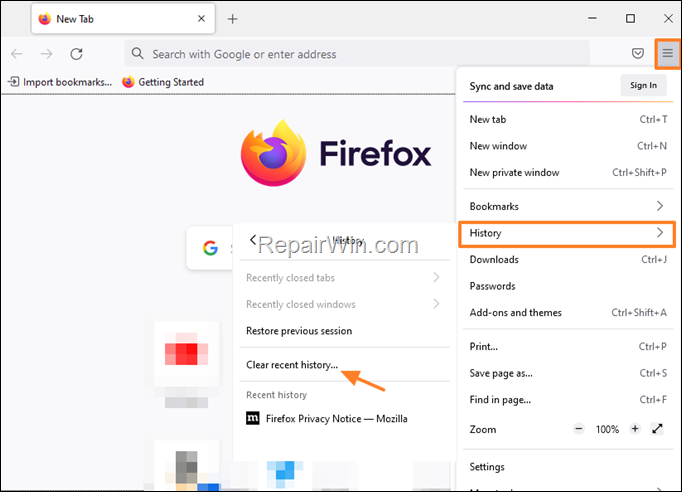Minimize the Firefox window

pyautogui.click(x=592, y=18)
